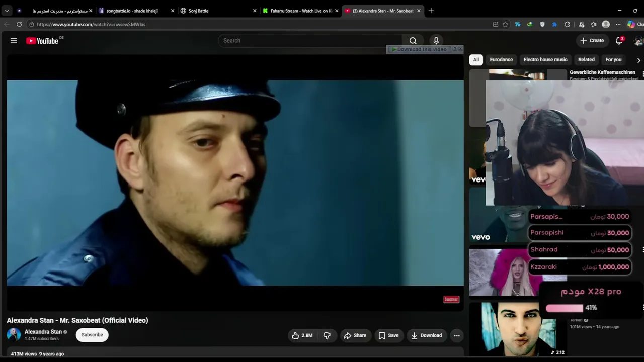Select the For you filter chip

pyautogui.click(x=613, y=60)
